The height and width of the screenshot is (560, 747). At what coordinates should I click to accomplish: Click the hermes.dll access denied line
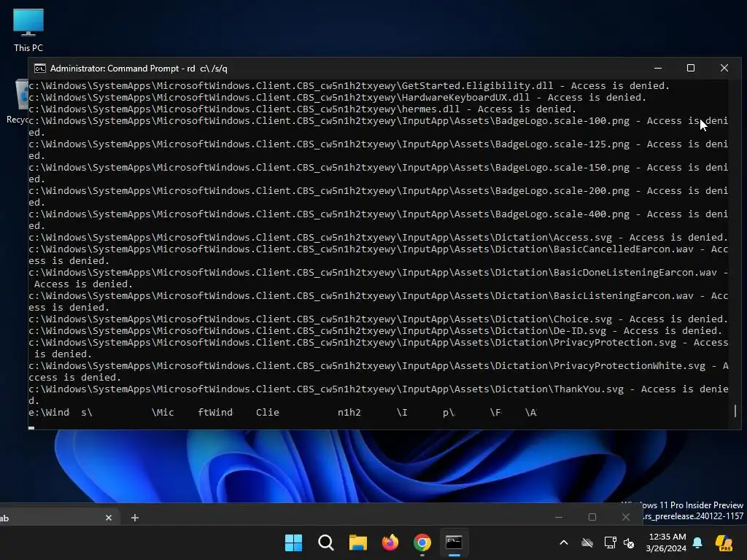[303, 109]
